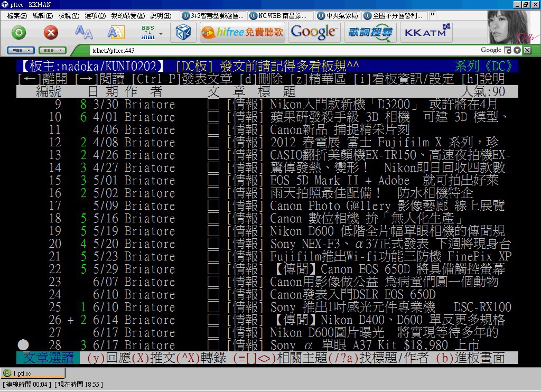
Task: Open the 我的最愛(A) menu
Action: [x=128, y=16]
